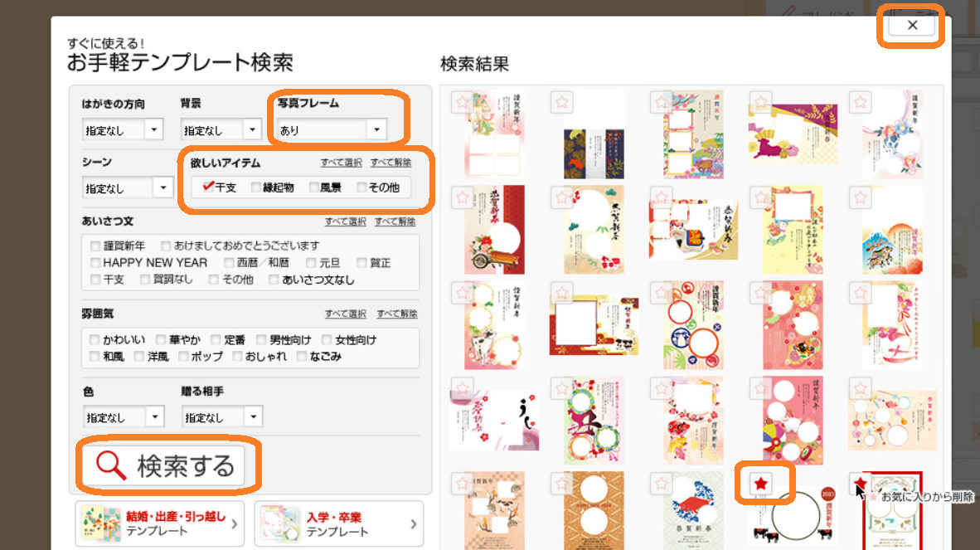
Task: Select the yellow template with red photo frame
Action: pyautogui.click(x=793, y=230)
